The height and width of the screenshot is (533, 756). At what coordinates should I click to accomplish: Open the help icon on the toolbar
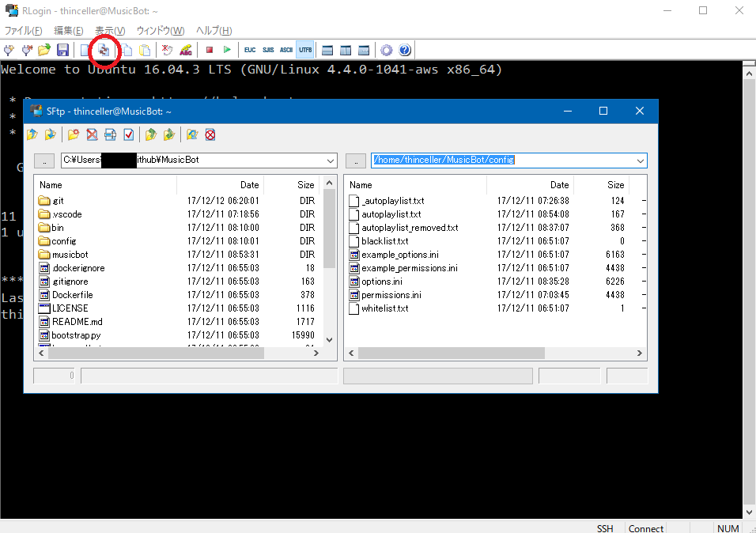405,49
